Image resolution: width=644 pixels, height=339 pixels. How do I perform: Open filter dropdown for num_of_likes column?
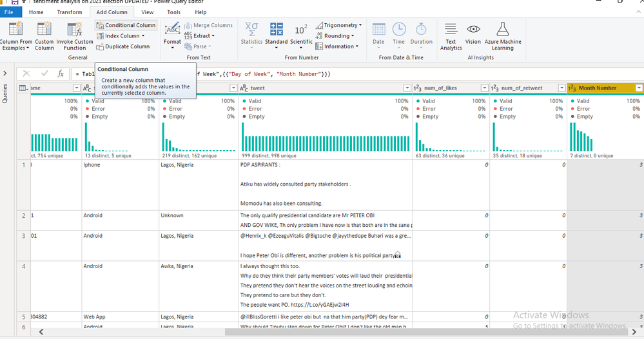pos(484,88)
